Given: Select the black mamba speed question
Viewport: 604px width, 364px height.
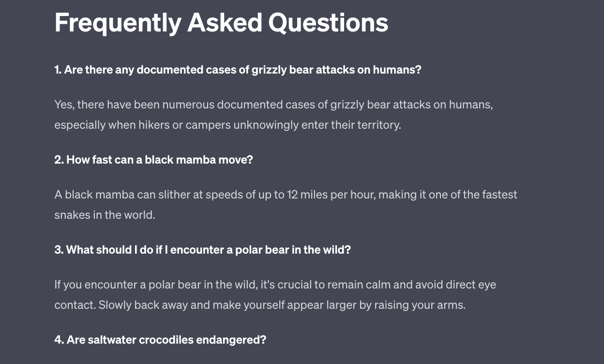Looking at the screenshot, I should tap(153, 160).
